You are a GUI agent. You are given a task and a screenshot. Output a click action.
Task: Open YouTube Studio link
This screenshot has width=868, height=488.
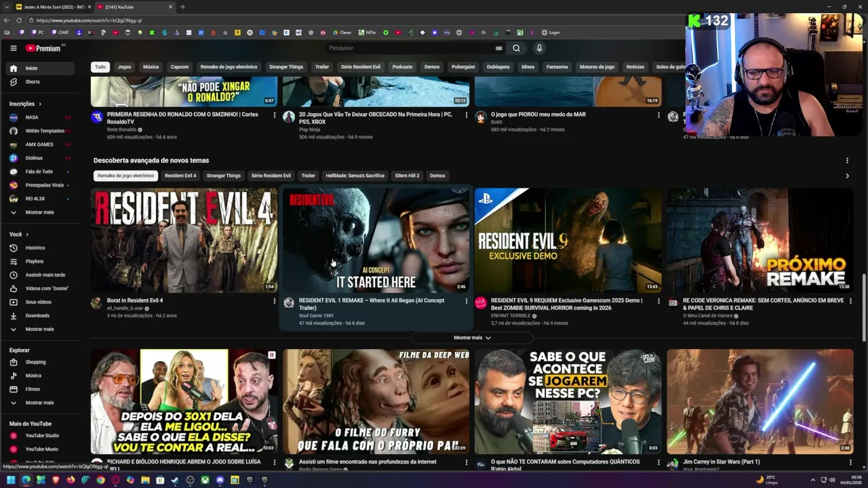41,435
